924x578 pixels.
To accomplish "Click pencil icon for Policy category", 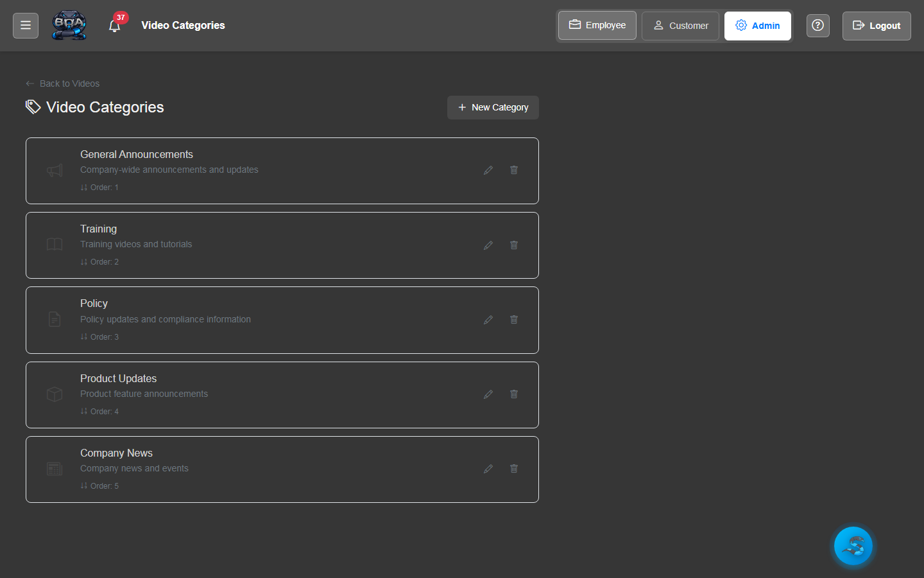I will tap(488, 320).
